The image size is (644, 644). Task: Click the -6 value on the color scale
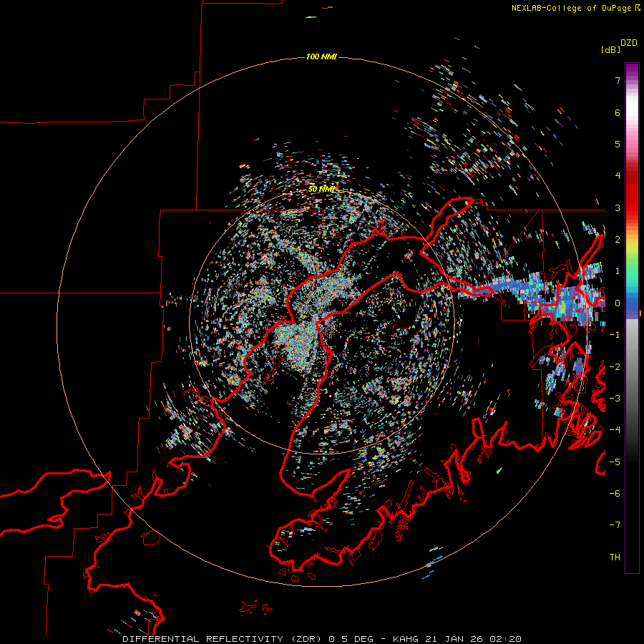point(615,494)
